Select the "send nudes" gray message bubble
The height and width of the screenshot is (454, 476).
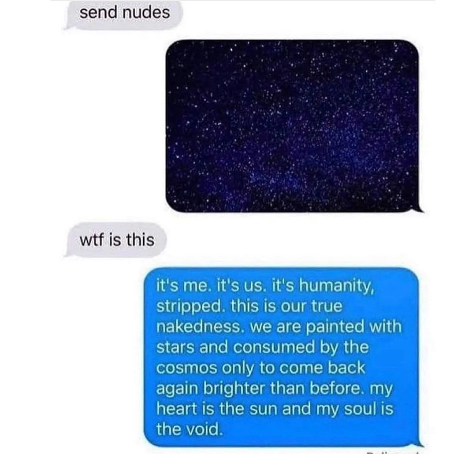click(x=123, y=14)
